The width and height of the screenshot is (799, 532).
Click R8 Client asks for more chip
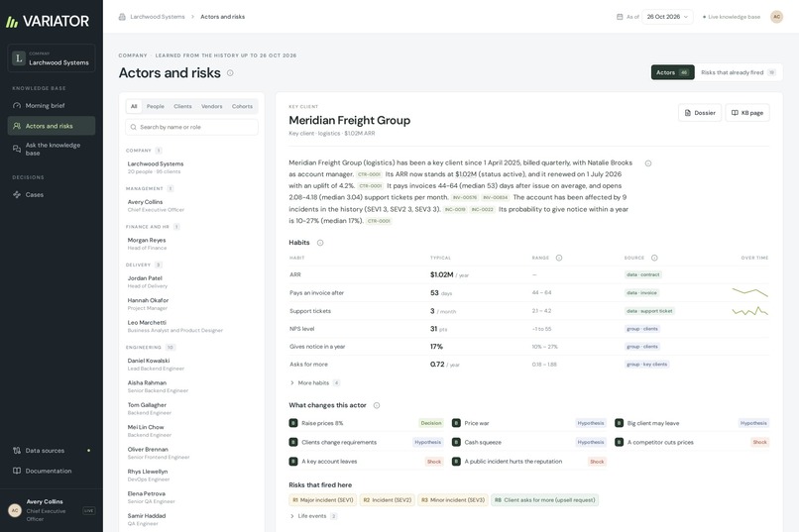click(544, 500)
